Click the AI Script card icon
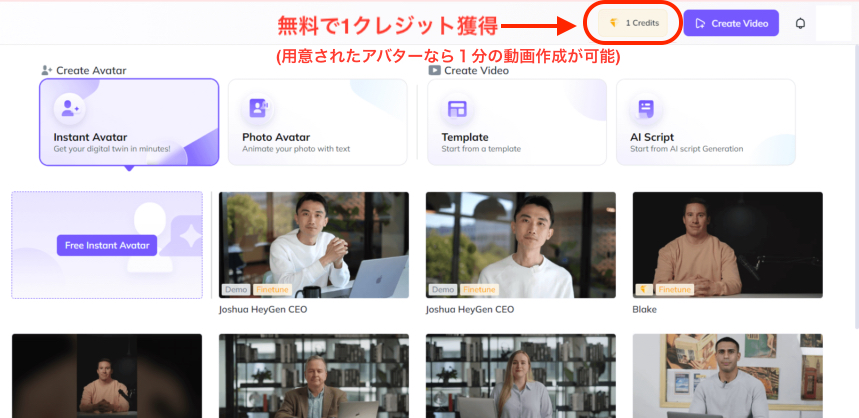Image resolution: width=859 pixels, height=418 pixels. [x=645, y=108]
